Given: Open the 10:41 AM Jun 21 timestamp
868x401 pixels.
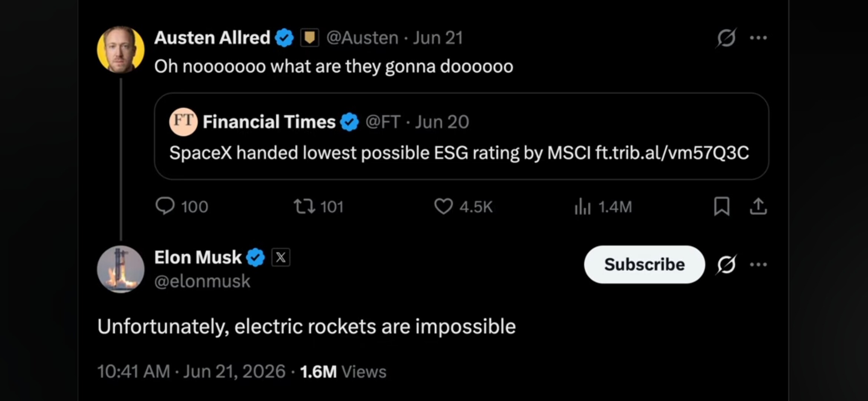Looking at the screenshot, I should pyautogui.click(x=191, y=371).
